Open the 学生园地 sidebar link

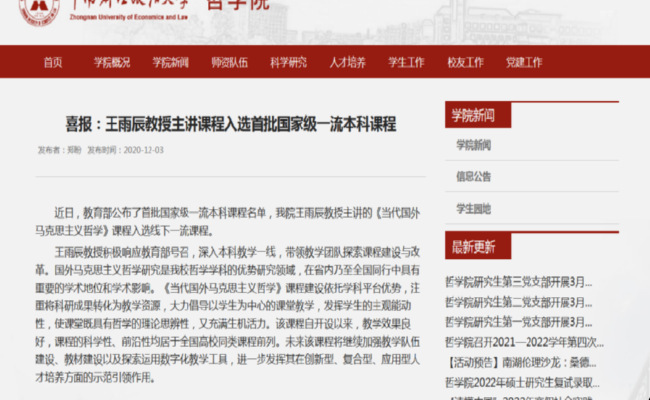pyautogui.click(x=473, y=208)
